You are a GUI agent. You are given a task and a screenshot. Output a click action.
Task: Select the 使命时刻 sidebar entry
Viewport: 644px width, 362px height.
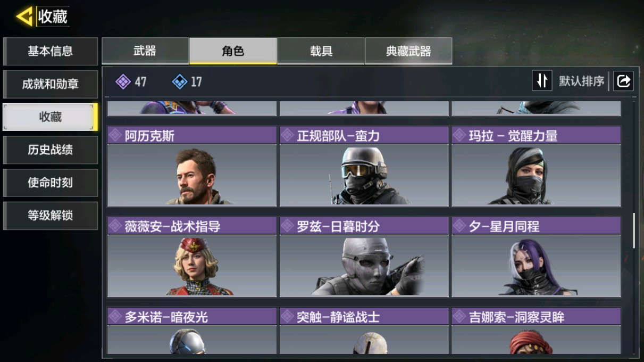tap(51, 183)
